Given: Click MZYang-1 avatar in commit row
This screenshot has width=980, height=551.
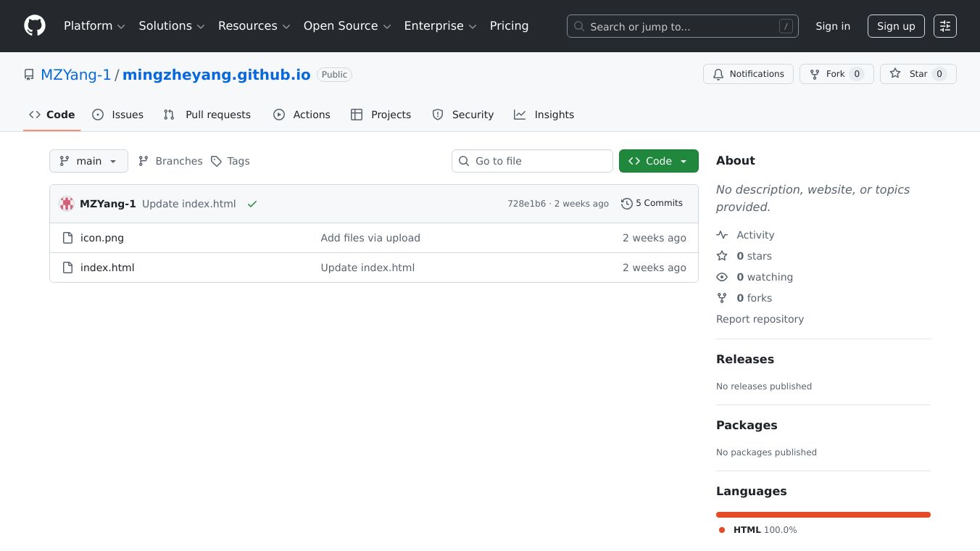Looking at the screenshot, I should pos(67,204).
